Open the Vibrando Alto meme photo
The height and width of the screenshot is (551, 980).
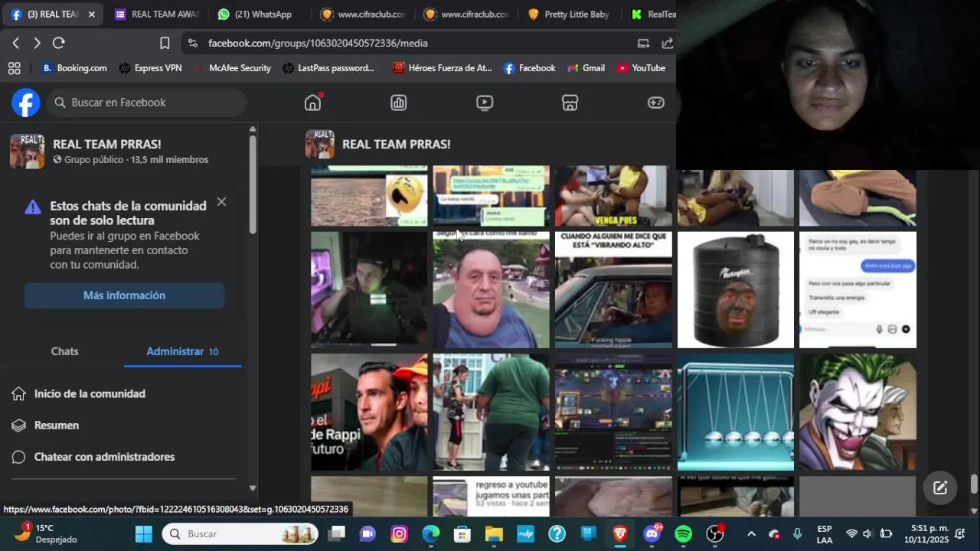(x=613, y=290)
